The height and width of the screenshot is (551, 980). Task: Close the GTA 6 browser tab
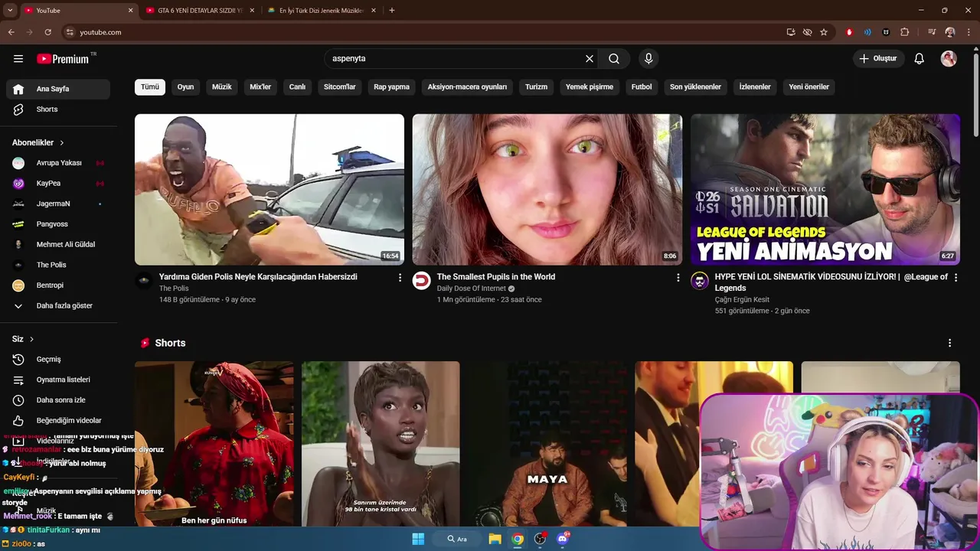pos(252,11)
